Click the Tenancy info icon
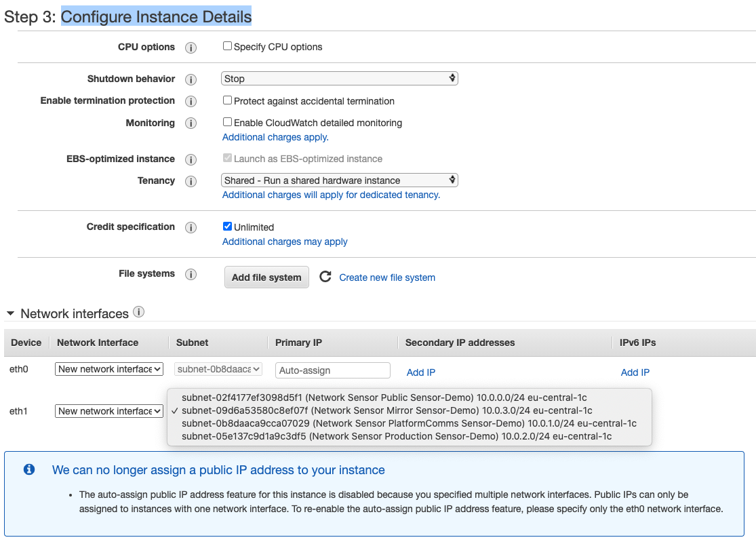Image resolution: width=756 pixels, height=544 pixels. click(191, 181)
